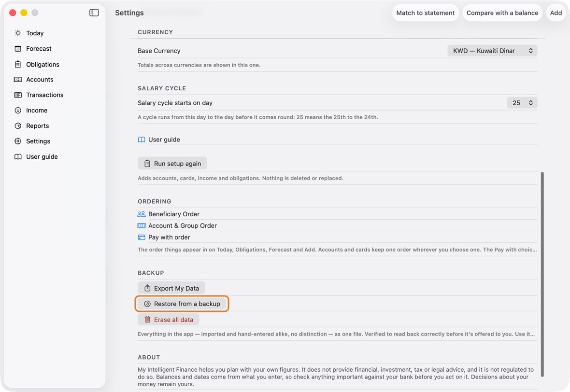
Task: Click the 'Adds accounts, cards, income' note
Action: click(240, 178)
